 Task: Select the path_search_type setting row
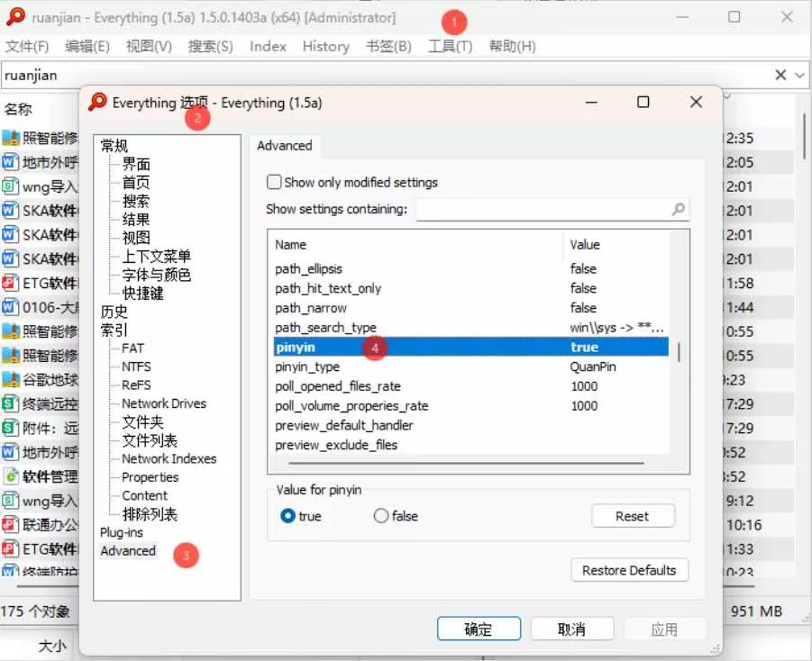pyautogui.click(x=470, y=328)
